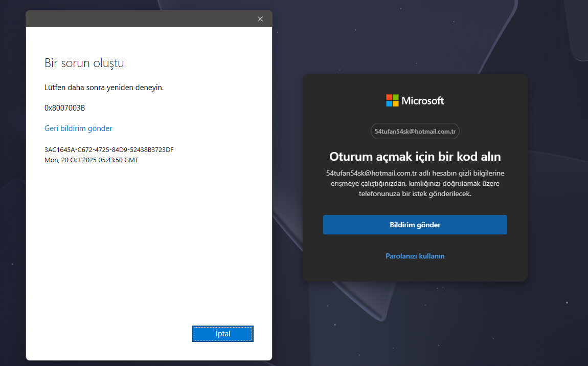Click the timestamp Mon, 20 Oct 2025 text
This screenshot has height=366, width=588.
[92, 160]
